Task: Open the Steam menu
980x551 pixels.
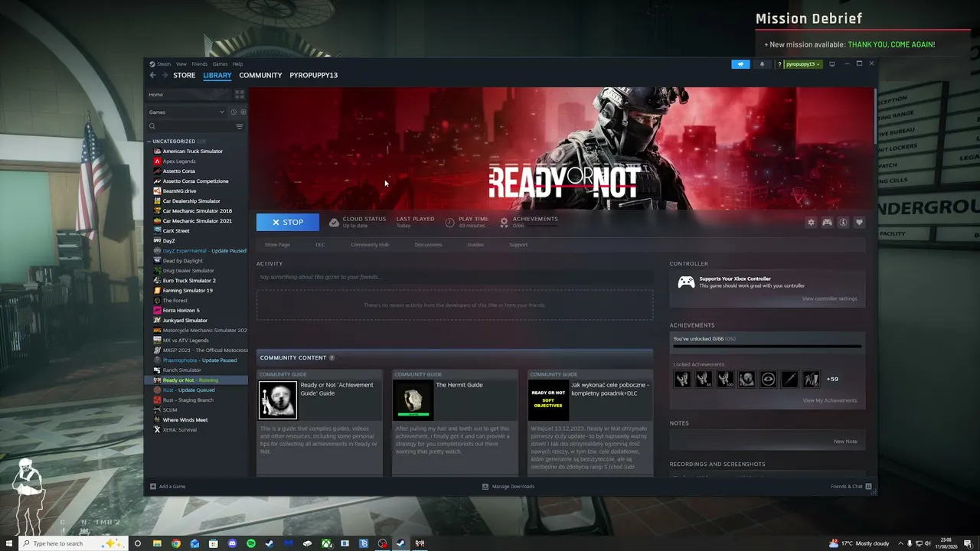Action: (x=164, y=64)
